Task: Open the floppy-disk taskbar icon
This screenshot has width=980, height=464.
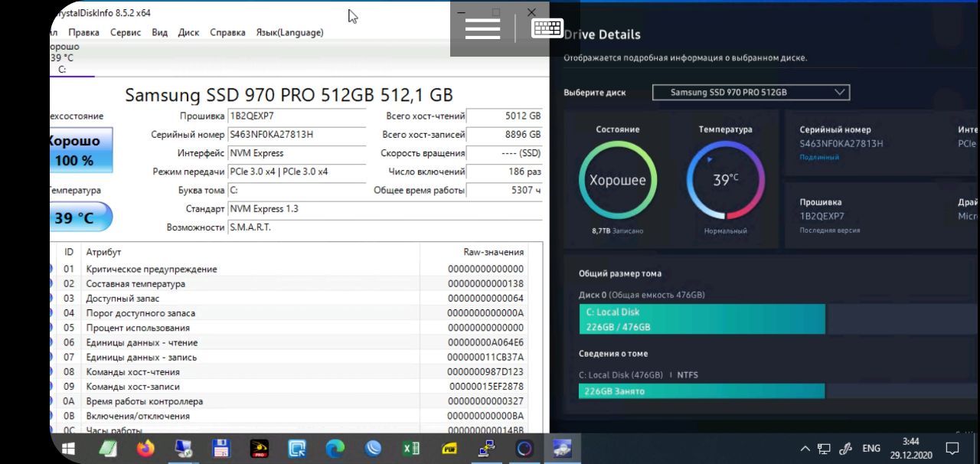Action: 221,449
